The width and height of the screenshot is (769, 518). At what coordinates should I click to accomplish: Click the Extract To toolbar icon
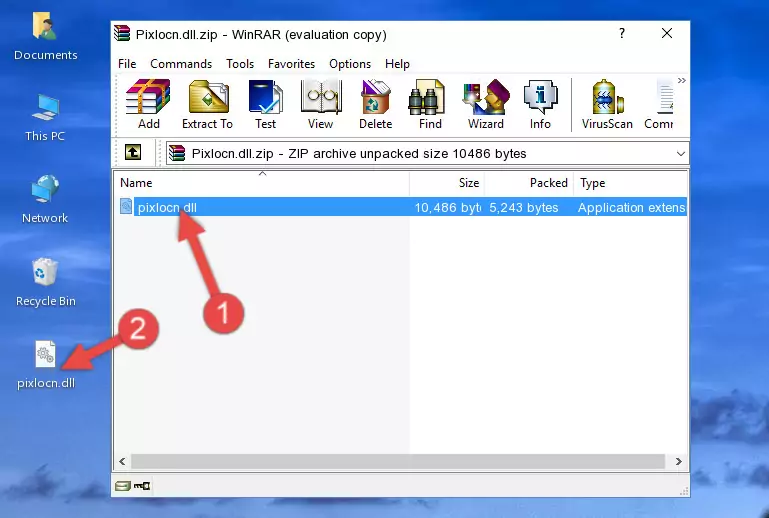[207, 104]
